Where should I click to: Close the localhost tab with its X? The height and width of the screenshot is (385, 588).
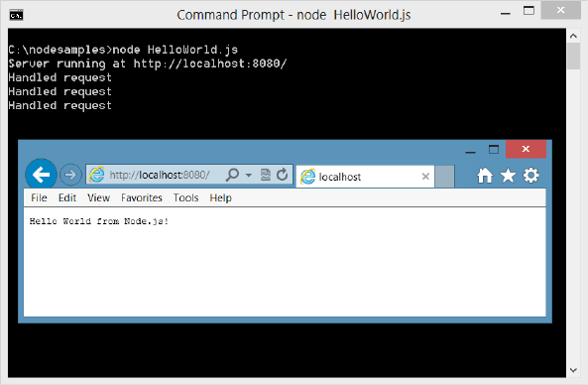[x=425, y=177]
